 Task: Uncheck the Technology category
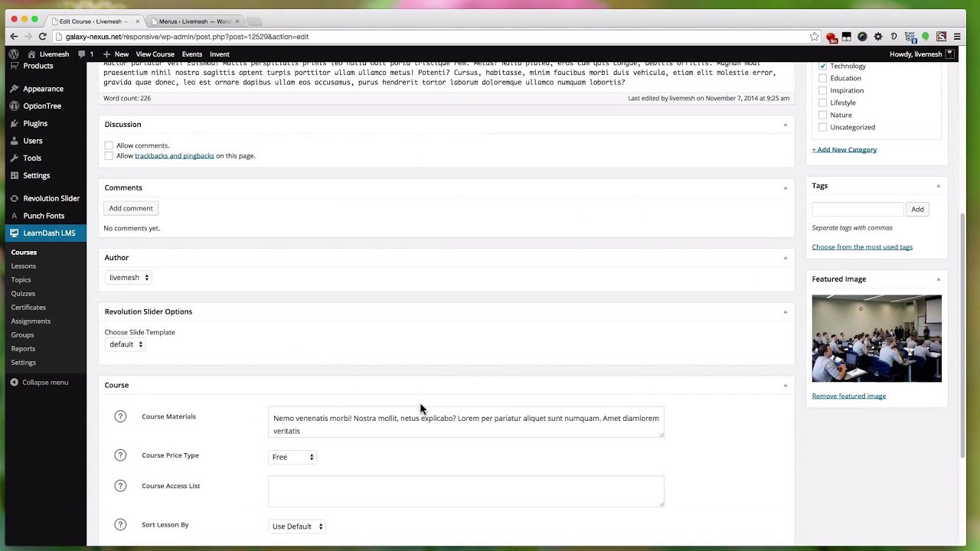click(823, 66)
